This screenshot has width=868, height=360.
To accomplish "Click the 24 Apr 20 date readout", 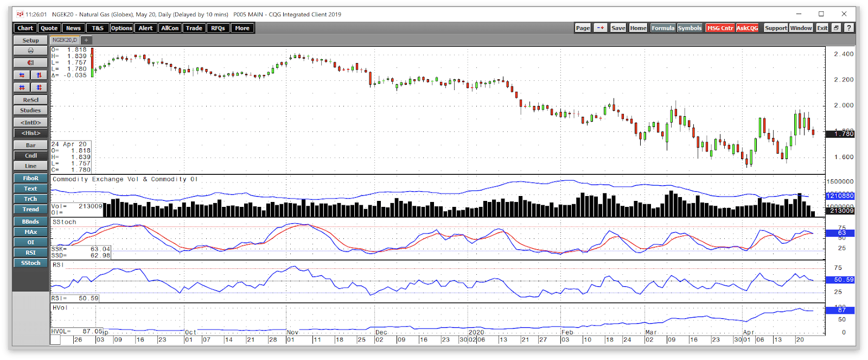I will (x=69, y=144).
